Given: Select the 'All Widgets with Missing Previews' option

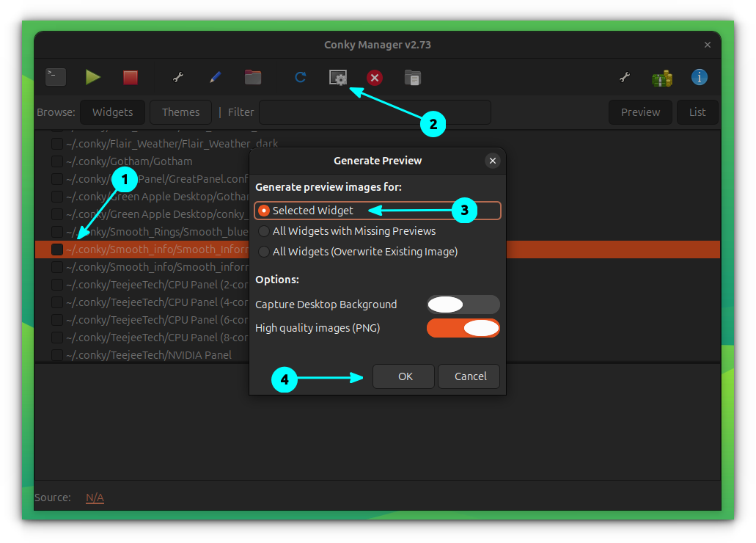Looking at the screenshot, I should [264, 231].
